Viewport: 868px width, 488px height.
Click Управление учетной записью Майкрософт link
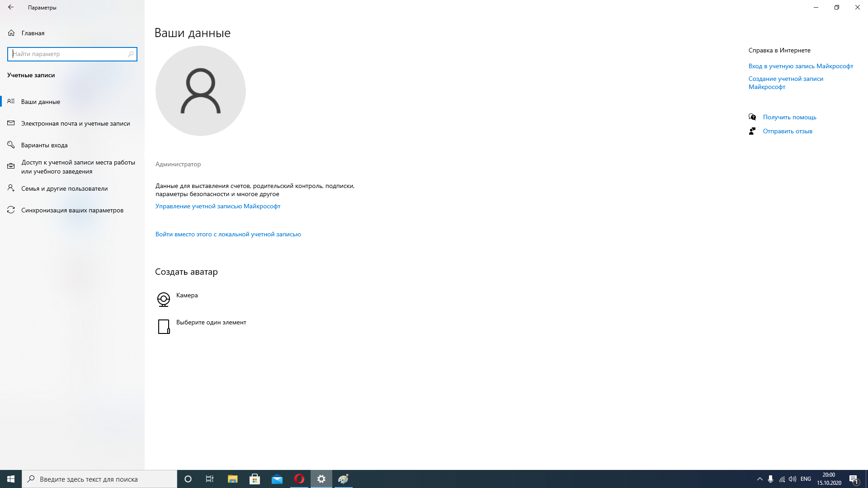(218, 206)
